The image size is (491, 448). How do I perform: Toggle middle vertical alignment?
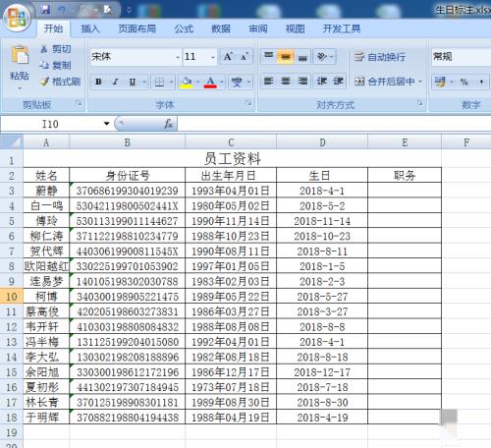point(286,56)
